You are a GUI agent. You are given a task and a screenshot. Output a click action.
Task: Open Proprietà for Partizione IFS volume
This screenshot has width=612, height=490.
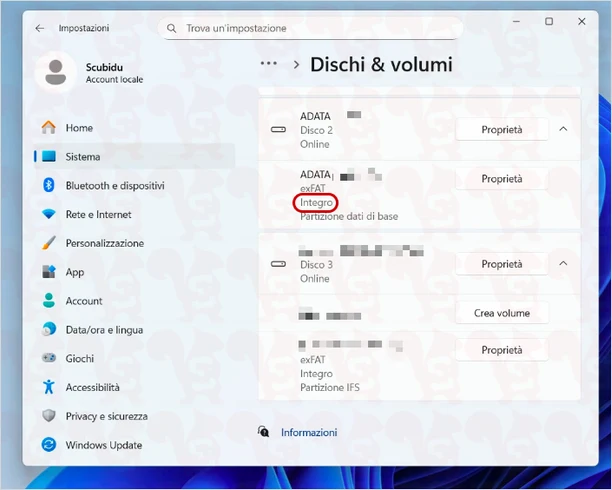coord(502,350)
